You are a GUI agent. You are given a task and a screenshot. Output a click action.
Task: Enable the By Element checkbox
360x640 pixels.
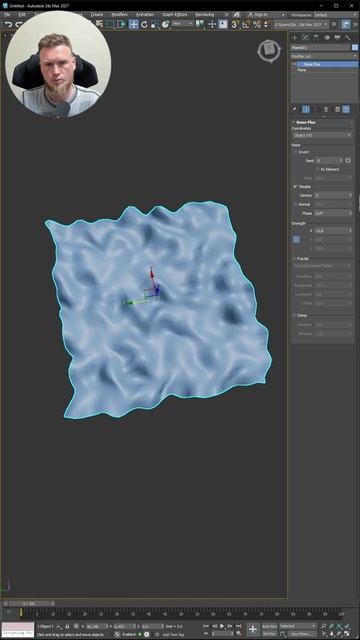[318, 169]
